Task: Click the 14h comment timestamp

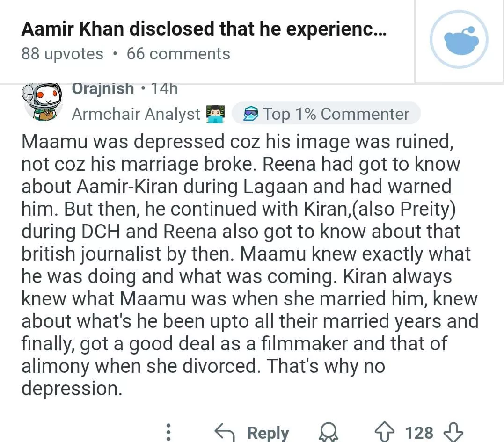Action: [164, 89]
